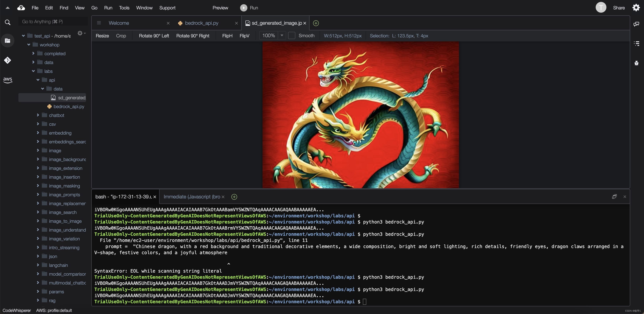
Task: Click the Rotate 90° Right icon
Action: click(193, 36)
